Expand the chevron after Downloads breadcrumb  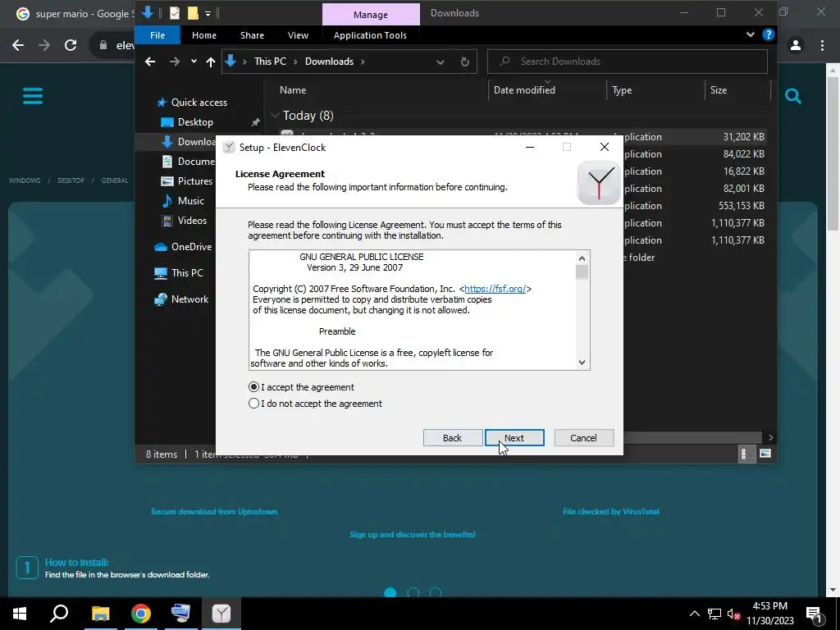tap(363, 62)
